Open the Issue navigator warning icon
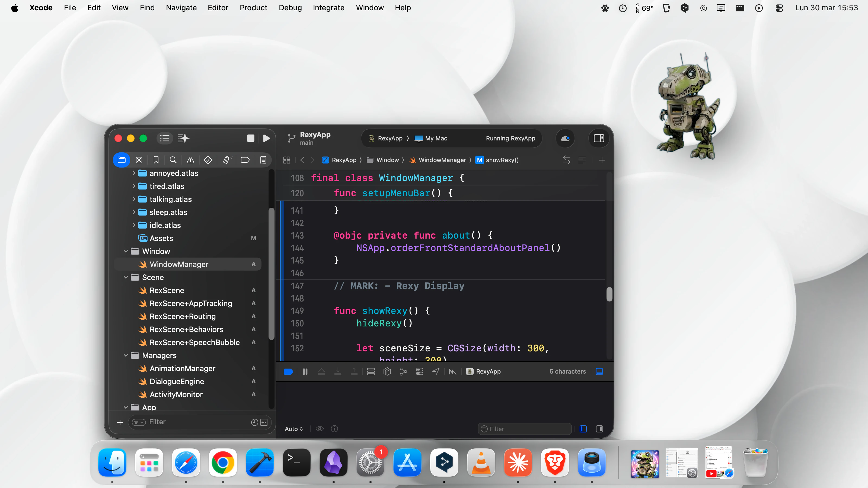The height and width of the screenshot is (488, 868). 190,160
